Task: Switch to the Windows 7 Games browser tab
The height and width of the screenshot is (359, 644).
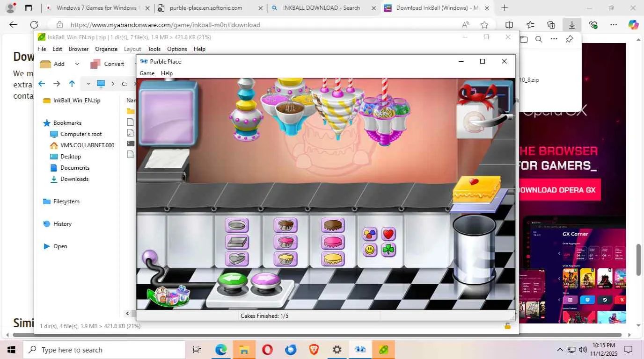Action: pyautogui.click(x=97, y=8)
